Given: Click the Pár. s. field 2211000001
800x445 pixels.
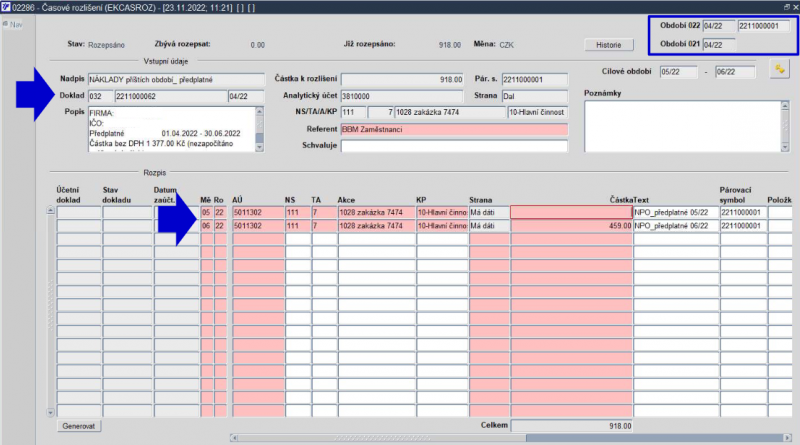Looking at the screenshot, I should [x=535, y=80].
